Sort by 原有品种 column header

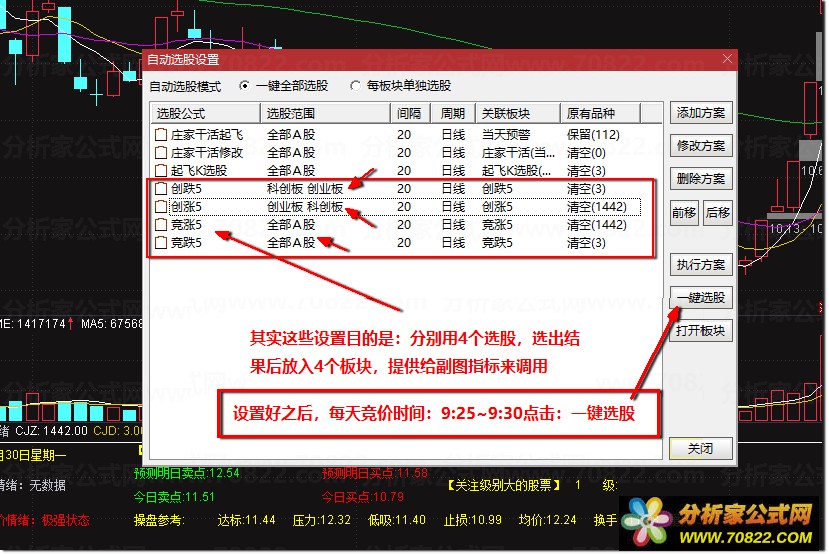601,114
